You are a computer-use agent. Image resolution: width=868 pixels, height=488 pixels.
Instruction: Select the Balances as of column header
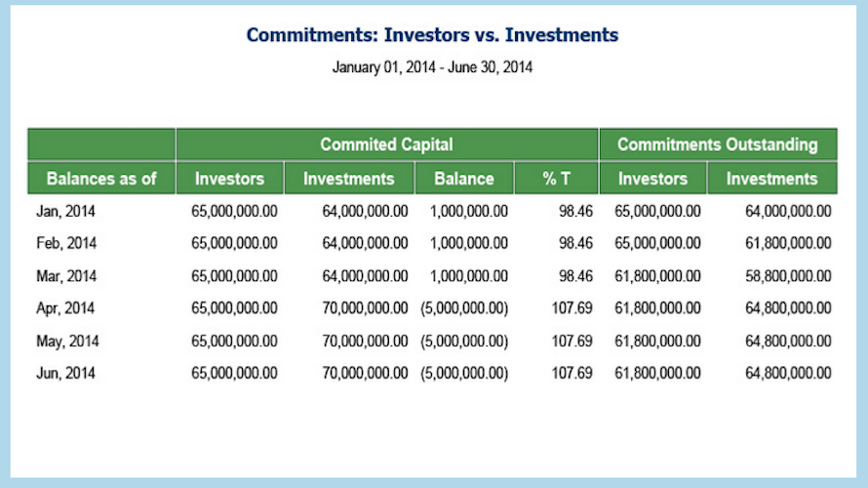pos(101,179)
